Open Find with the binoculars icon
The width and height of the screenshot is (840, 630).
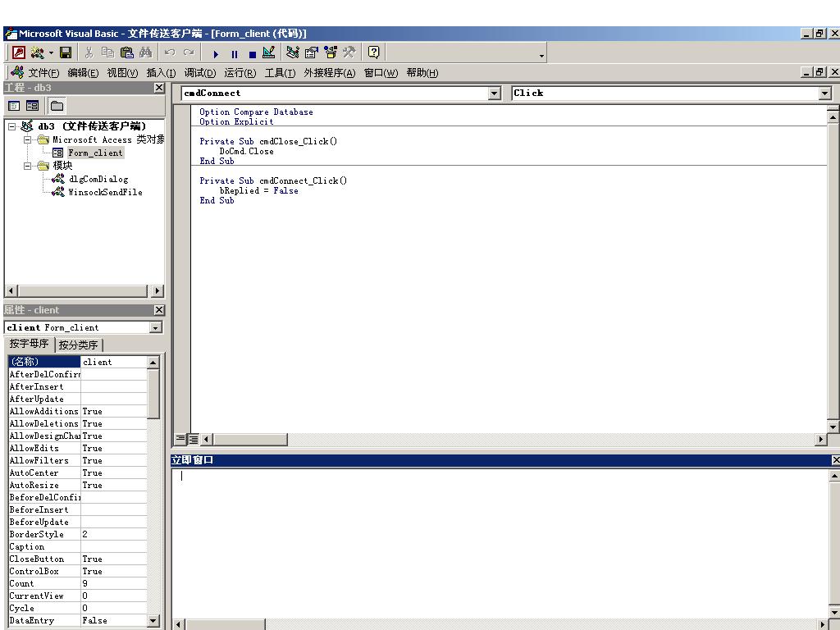[145, 52]
